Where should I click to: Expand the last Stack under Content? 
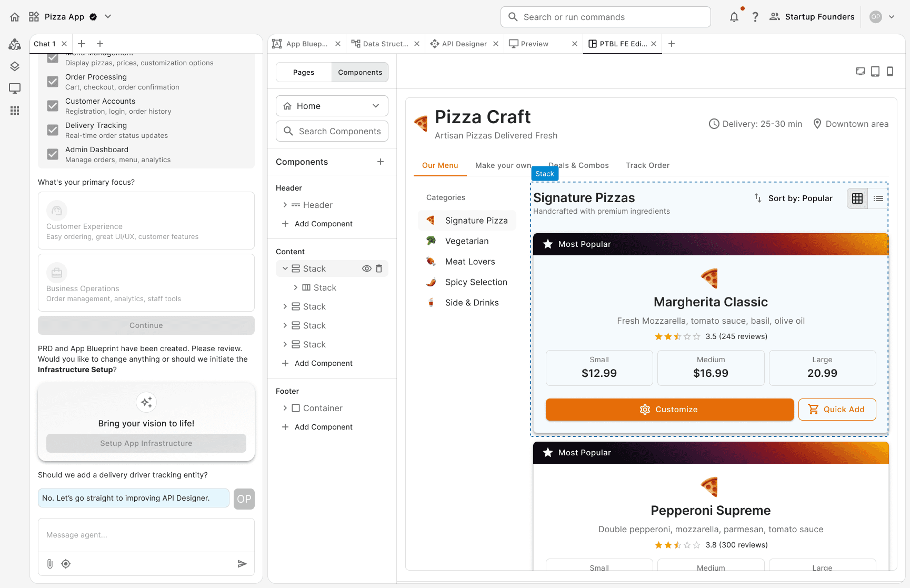pyautogui.click(x=285, y=344)
